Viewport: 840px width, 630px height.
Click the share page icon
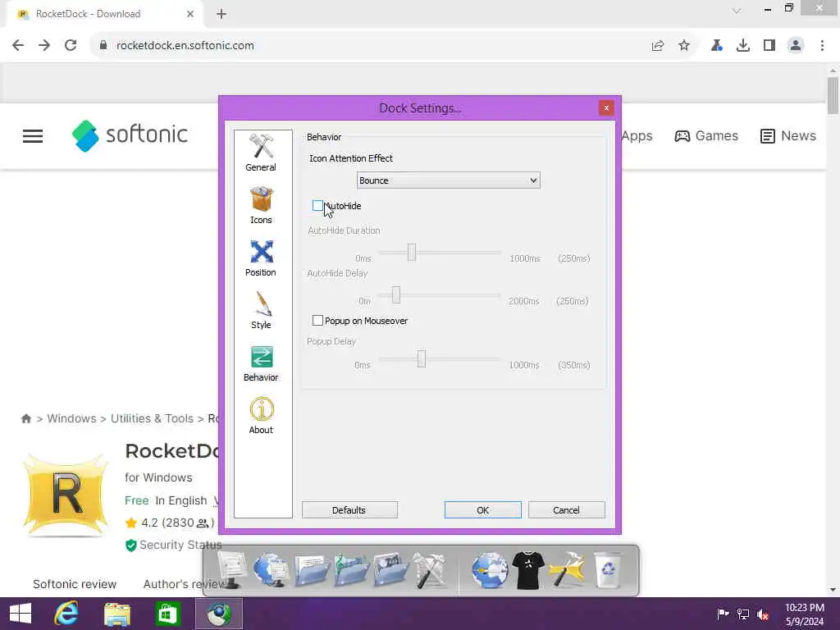coord(658,46)
